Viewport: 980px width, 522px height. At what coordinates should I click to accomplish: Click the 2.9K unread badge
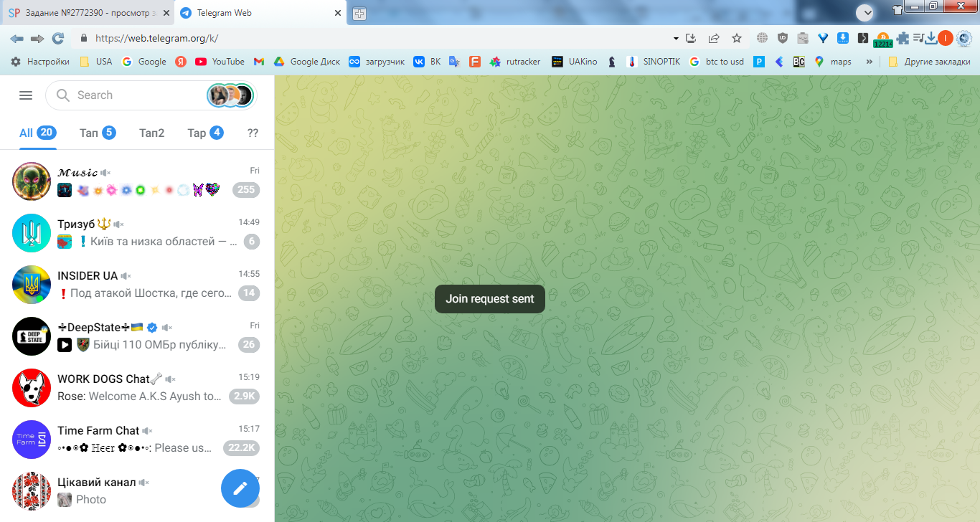point(244,397)
